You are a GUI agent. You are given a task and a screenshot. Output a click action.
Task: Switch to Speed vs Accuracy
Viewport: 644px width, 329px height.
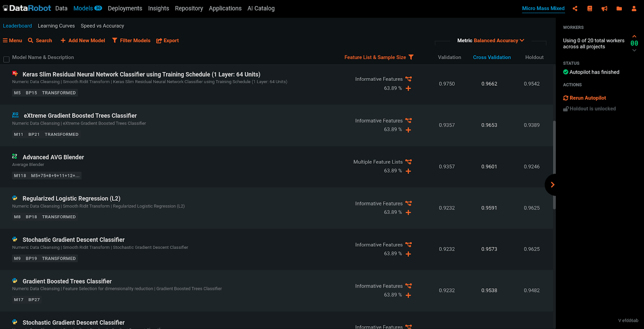[x=102, y=26]
